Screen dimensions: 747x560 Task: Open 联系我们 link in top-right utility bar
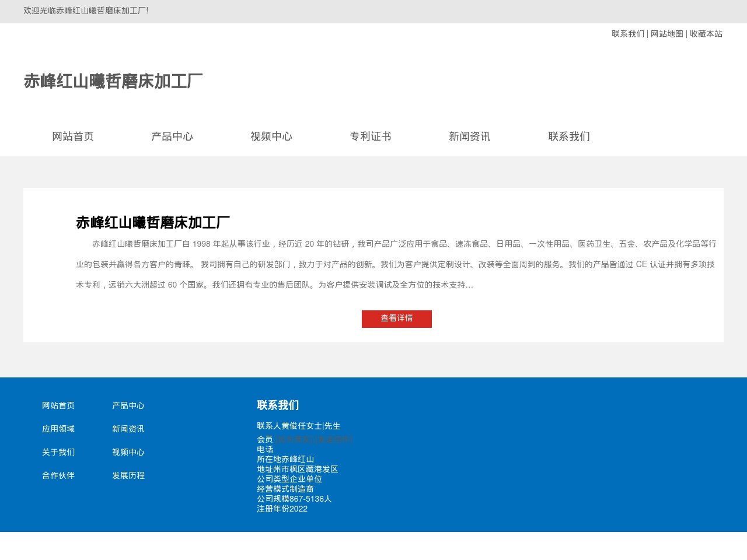tap(628, 34)
